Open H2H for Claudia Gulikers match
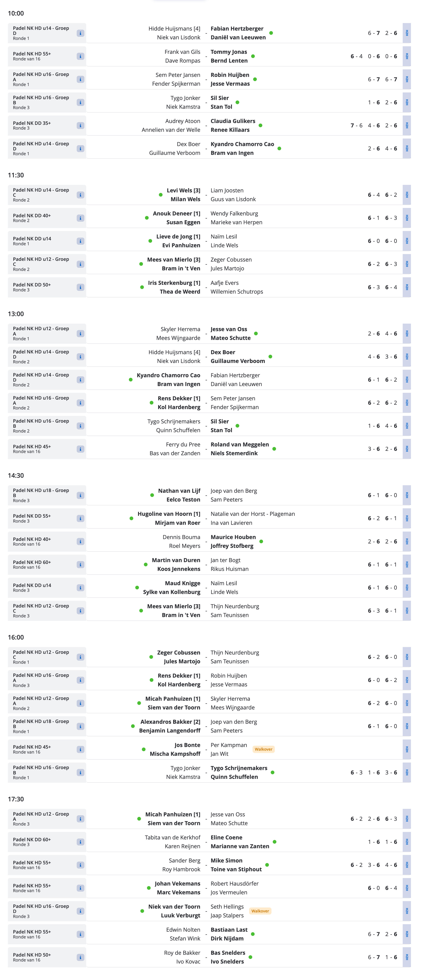This screenshot has height=980, width=421. pos(407,126)
